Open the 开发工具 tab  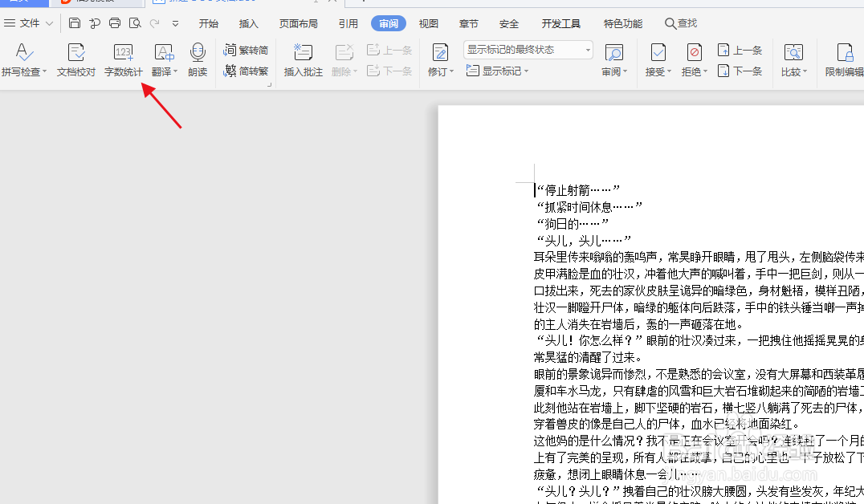pyautogui.click(x=561, y=24)
